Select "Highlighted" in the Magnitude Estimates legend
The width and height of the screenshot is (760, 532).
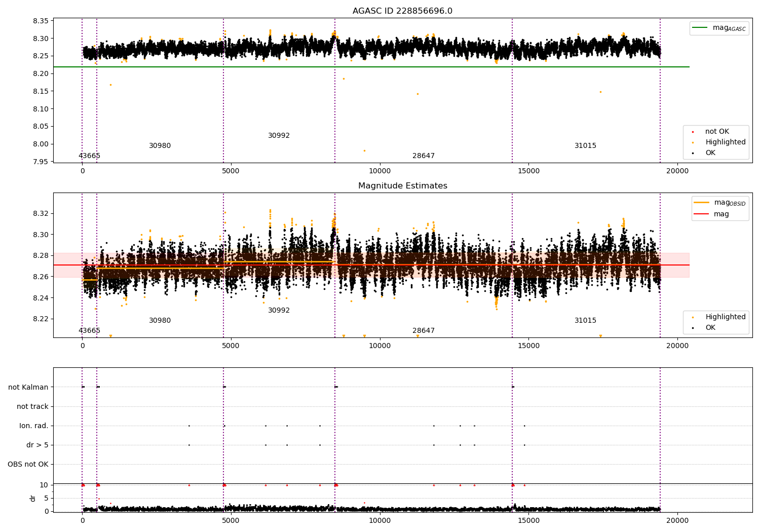[718, 317]
